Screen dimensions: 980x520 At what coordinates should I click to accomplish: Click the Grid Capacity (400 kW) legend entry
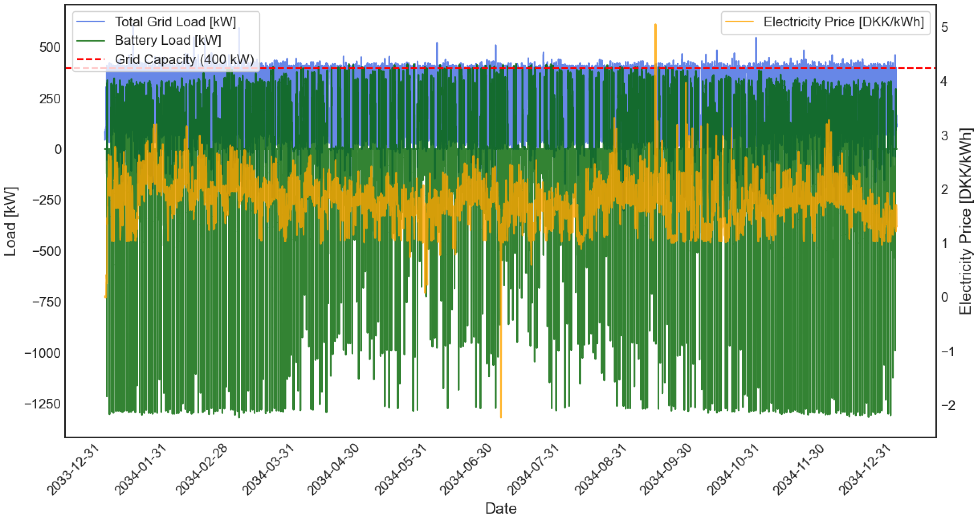click(184, 59)
